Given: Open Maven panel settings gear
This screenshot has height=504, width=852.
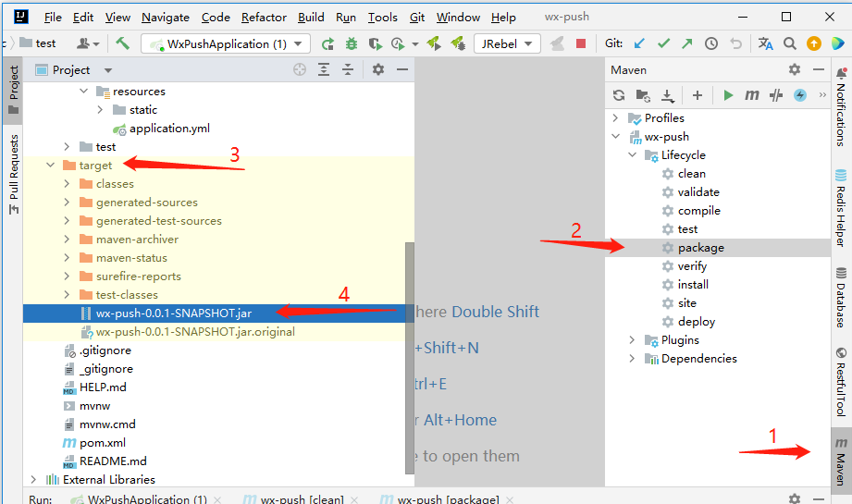Looking at the screenshot, I should pyautogui.click(x=795, y=69).
